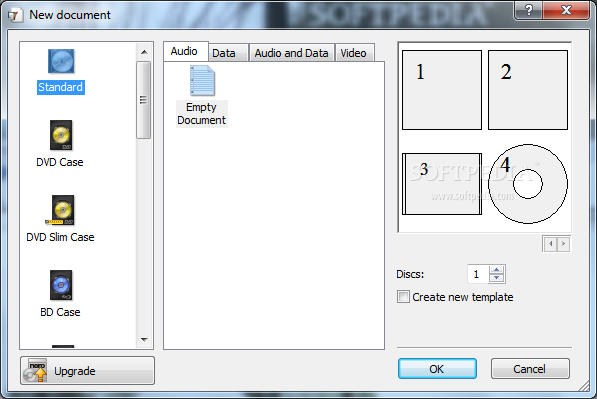Switch to the Data tab
This screenshot has width=597, height=399.
tap(228, 53)
